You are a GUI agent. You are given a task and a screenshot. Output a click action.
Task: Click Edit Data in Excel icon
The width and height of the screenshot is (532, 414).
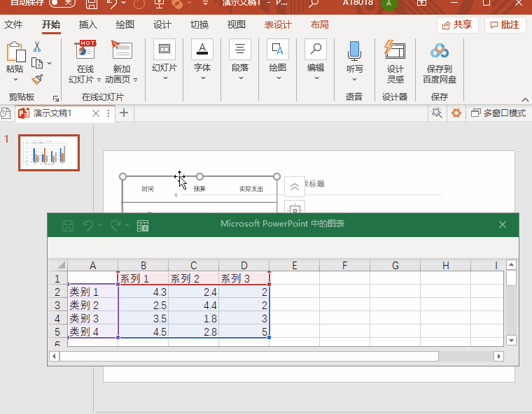pyautogui.click(x=143, y=225)
